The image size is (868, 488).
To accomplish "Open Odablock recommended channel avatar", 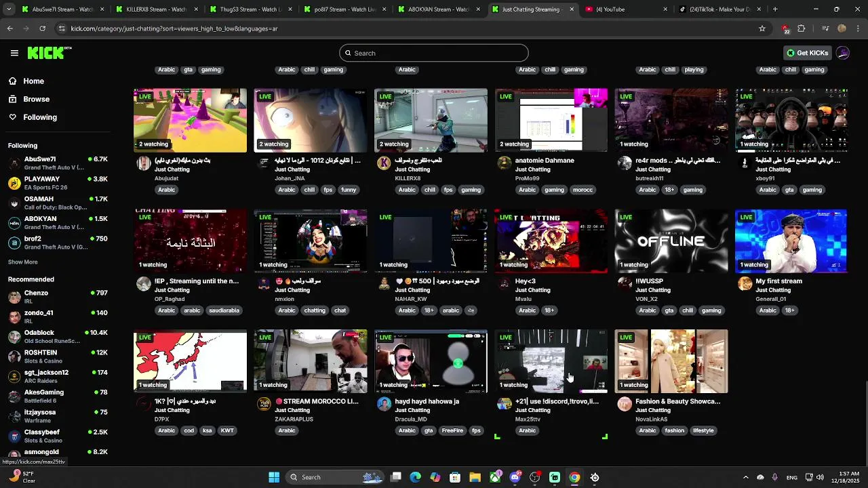I will tap(14, 337).
